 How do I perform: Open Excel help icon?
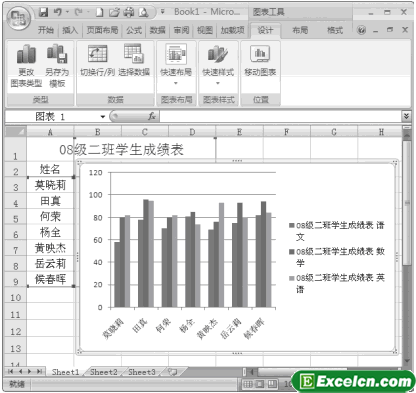pos(361,30)
